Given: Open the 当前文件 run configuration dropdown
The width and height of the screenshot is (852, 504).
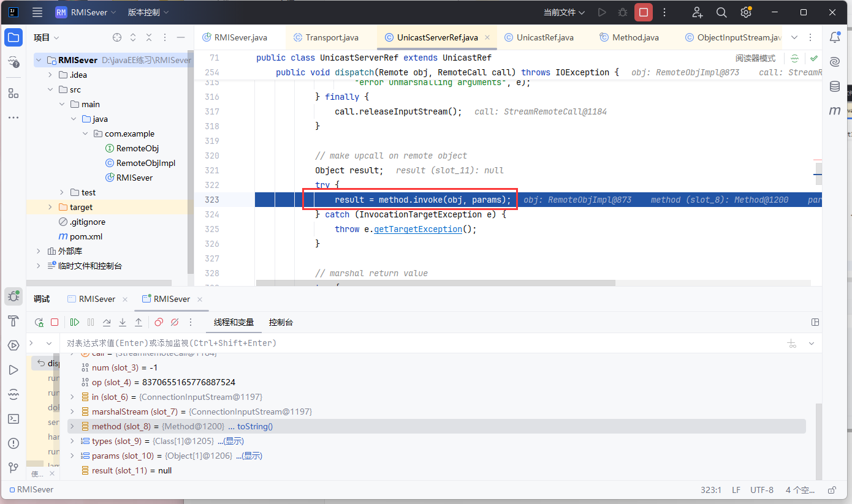Looking at the screenshot, I should (x=564, y=12).
